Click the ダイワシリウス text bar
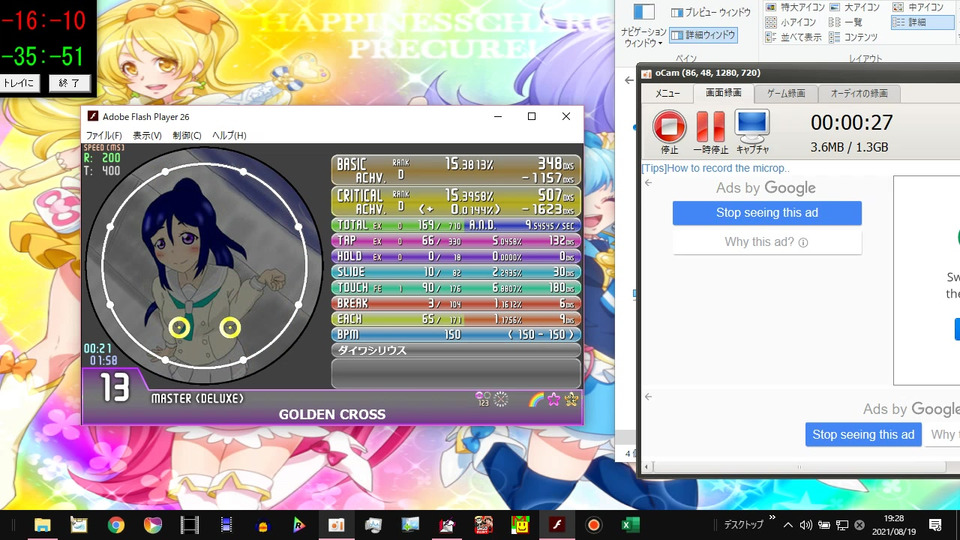Screen dimensions: 960x540 (456, 350)
